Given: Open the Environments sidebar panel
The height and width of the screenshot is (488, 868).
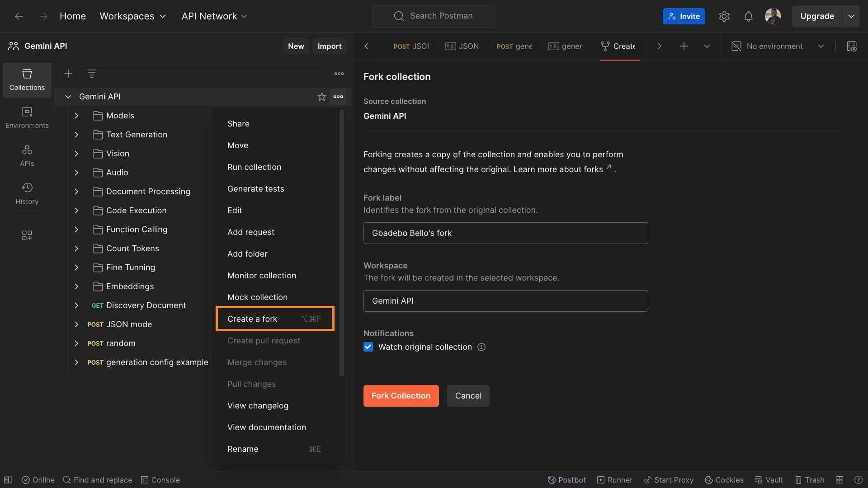Looking at the screenshot, I should 27,117.
